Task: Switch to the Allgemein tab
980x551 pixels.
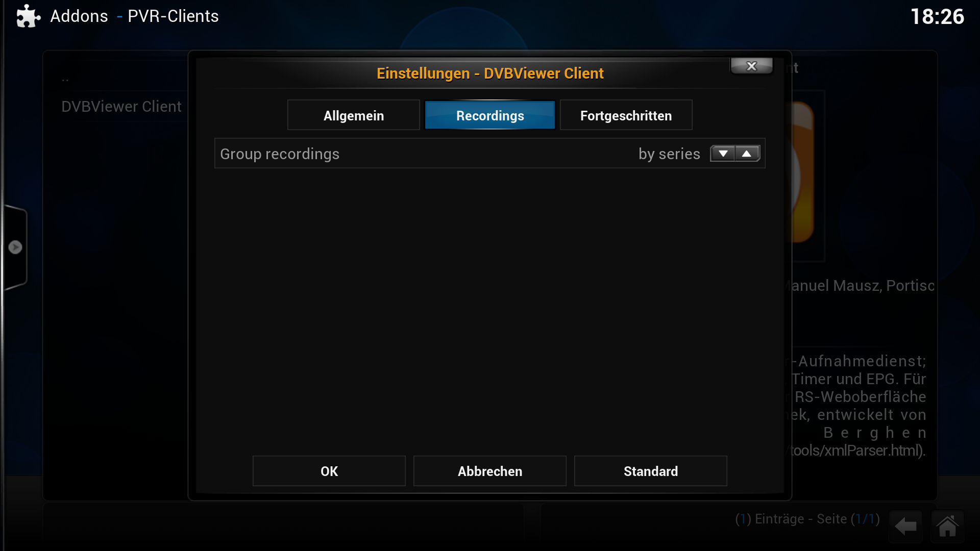Action: click(354, 115)
